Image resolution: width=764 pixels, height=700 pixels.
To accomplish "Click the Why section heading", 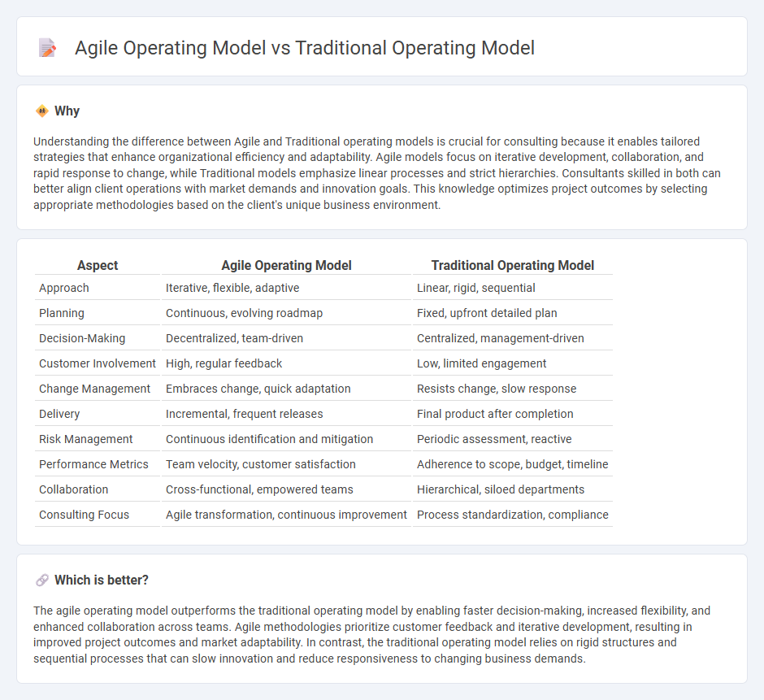I will click(67, 111).
